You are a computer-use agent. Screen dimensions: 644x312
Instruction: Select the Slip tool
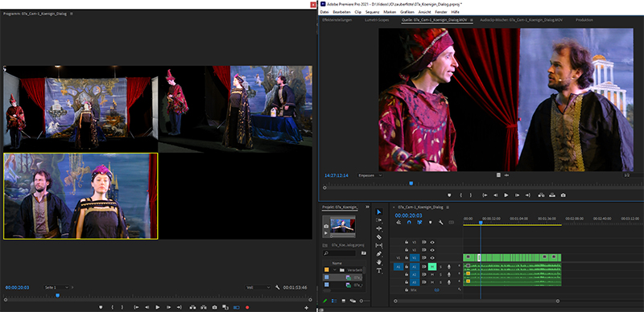(x=378, y=245)
